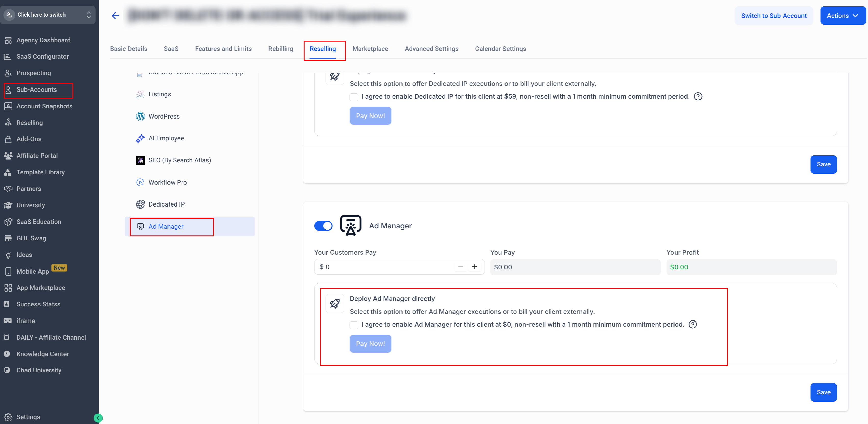Select the AI Employee sparkle icon
Image resolution: width=868 pixels, height=424 pixels.
coord(140,138)
